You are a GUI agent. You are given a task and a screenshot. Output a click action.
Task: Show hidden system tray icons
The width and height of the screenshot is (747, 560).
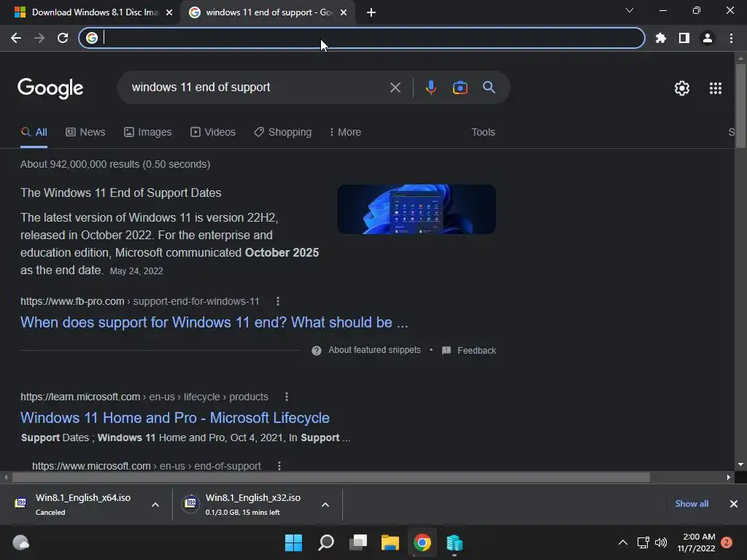(x=623, y=542)
